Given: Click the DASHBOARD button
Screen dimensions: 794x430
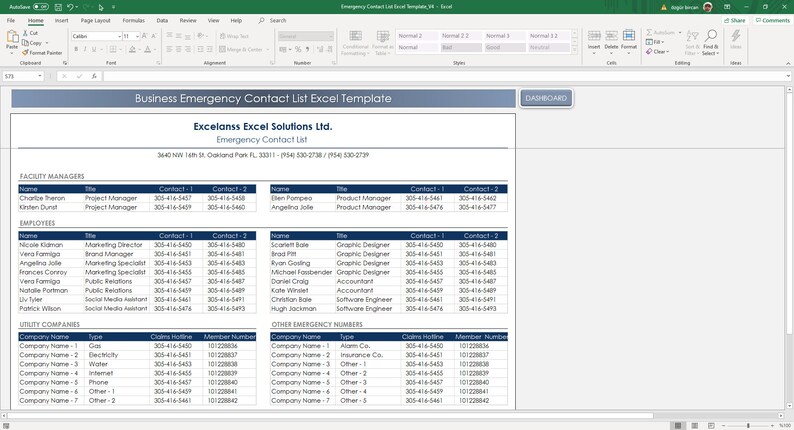Looking at the screenshot, I should (546, 98).
